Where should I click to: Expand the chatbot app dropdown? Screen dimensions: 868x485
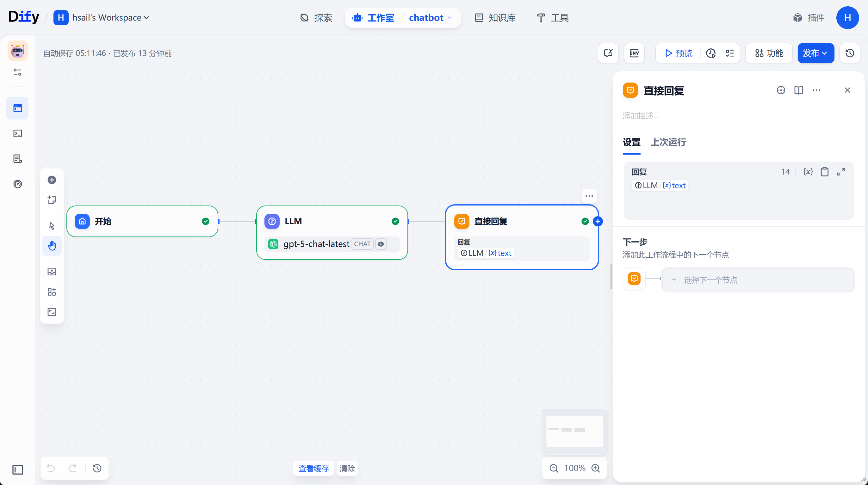point(430,17)
